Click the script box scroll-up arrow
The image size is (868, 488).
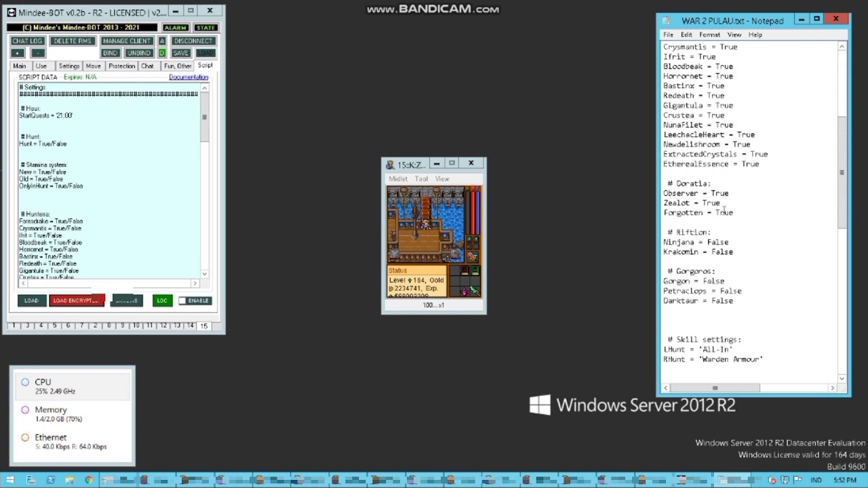[204, 88]
